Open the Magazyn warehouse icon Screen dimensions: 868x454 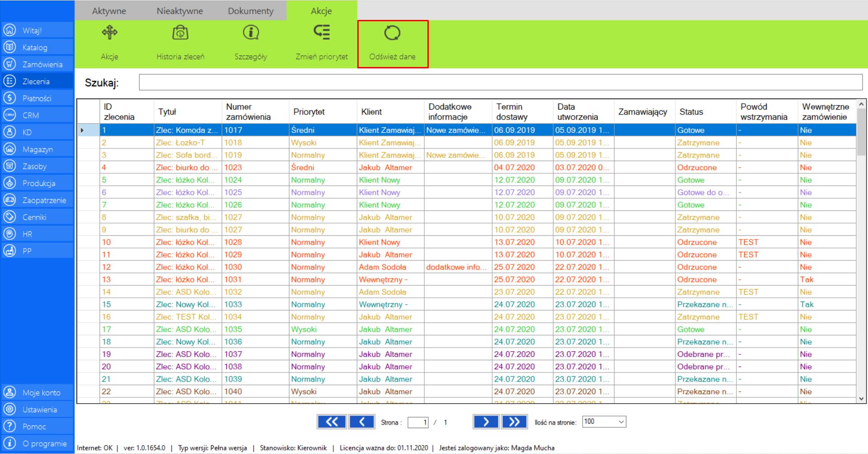(9, 149)
